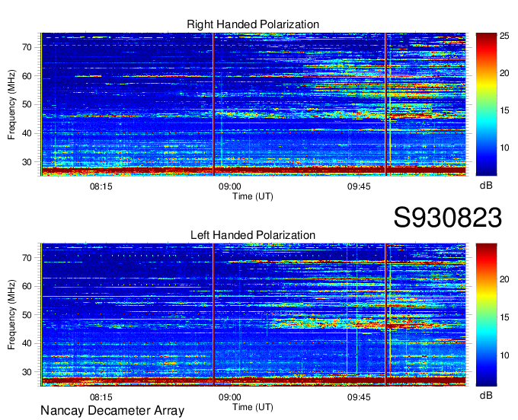The height and width of the screenshot is (420, 518).
Task: Click the red vertical line after 09:45, Right Handed plot
Action: click(385, 104)
